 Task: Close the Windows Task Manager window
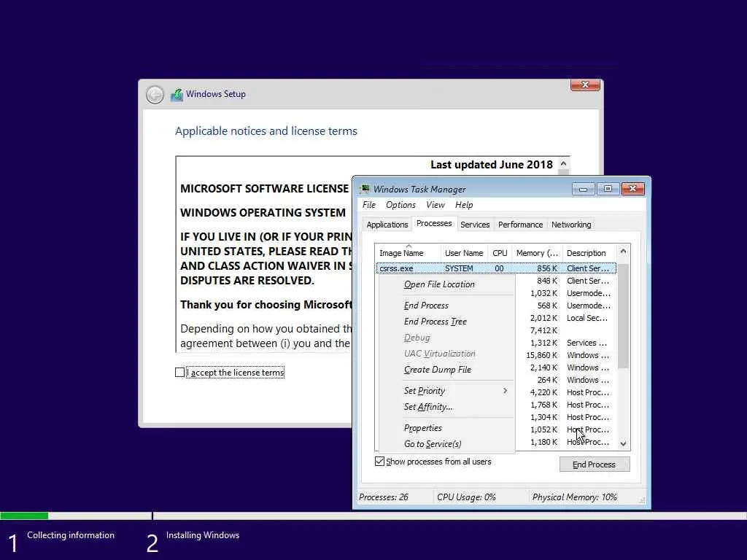[632, 189]
